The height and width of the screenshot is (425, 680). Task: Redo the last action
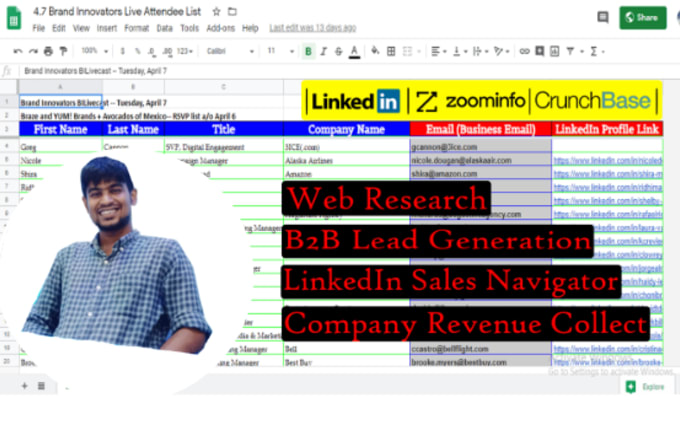(x=33, y=51)
